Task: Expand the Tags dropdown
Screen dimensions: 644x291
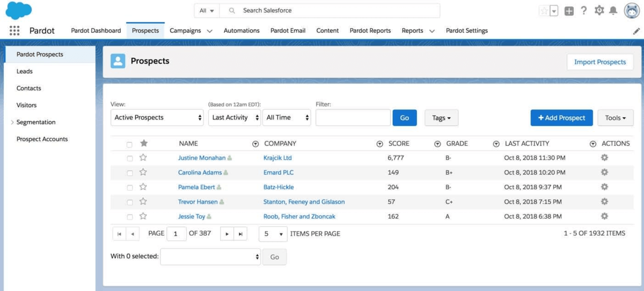Action: 441,118
